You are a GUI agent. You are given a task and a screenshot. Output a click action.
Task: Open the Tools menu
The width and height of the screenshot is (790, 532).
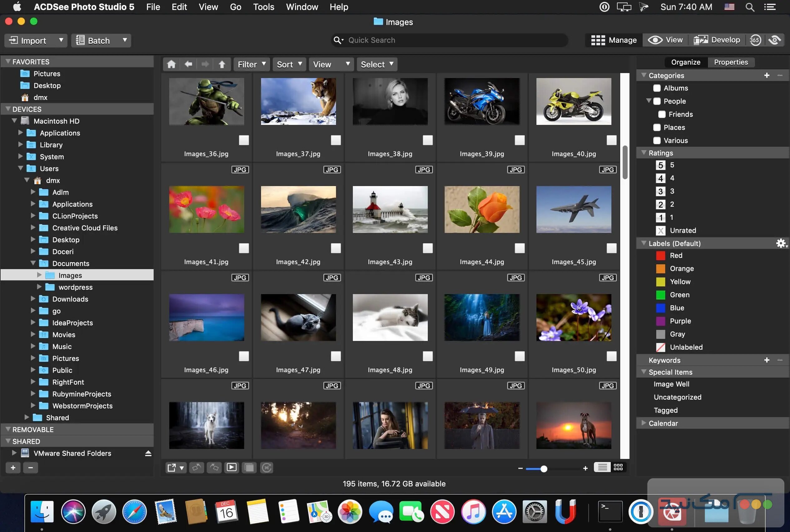(x=263, y=7)
